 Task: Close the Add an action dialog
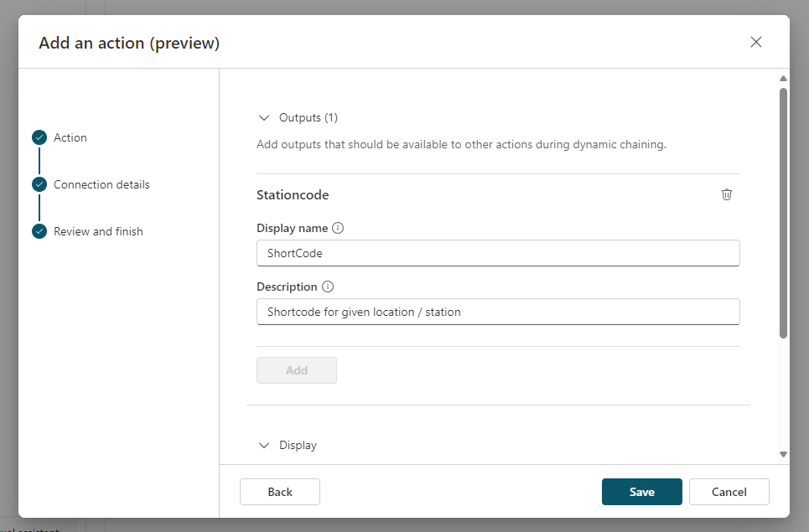(x=756, y=42)
